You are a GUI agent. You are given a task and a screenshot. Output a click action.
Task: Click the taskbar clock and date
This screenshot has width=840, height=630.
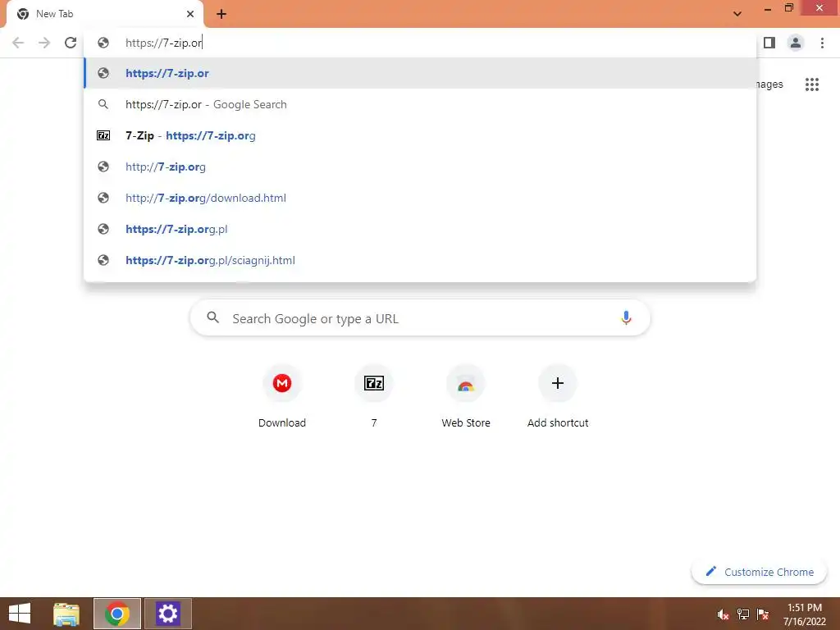pyautogui.click(x=805, y=614)
